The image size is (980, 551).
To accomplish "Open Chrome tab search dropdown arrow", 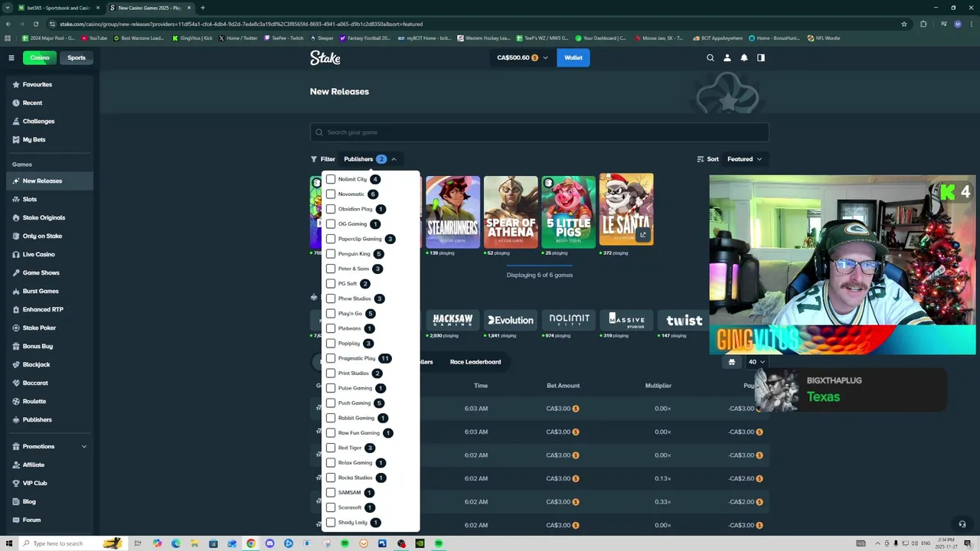I will [8, 8].
